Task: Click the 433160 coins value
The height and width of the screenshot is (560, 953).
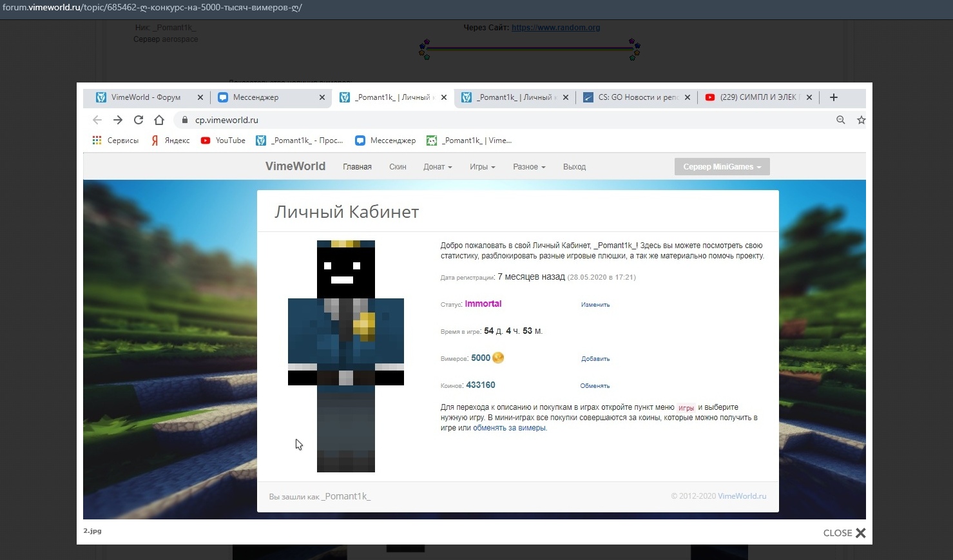Action: click(x=481, y=385)
